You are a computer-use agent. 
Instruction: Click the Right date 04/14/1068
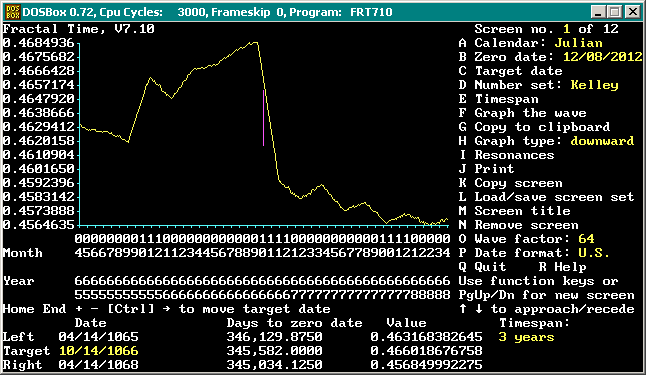pos(98,365)
